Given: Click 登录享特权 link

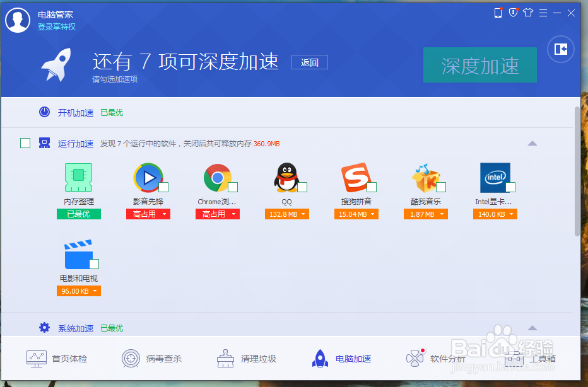Looking at the screenshot, I should coord(57,27).
